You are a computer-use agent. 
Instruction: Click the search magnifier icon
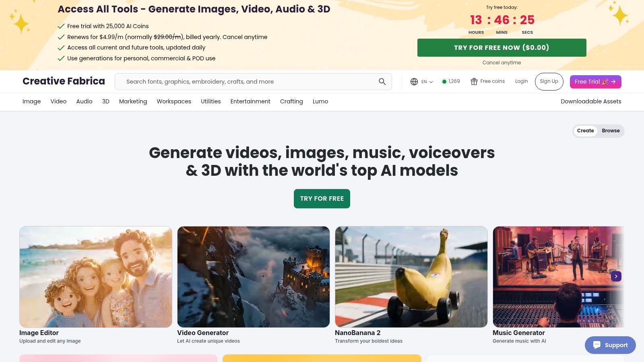(382, 82)
